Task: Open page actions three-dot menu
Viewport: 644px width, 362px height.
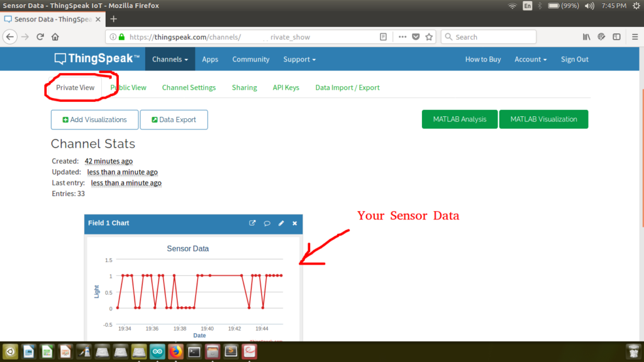Action: pos(402,37)
